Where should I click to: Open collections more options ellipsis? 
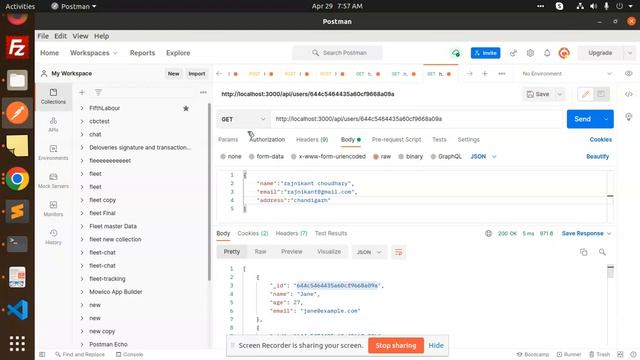point(203,93)
